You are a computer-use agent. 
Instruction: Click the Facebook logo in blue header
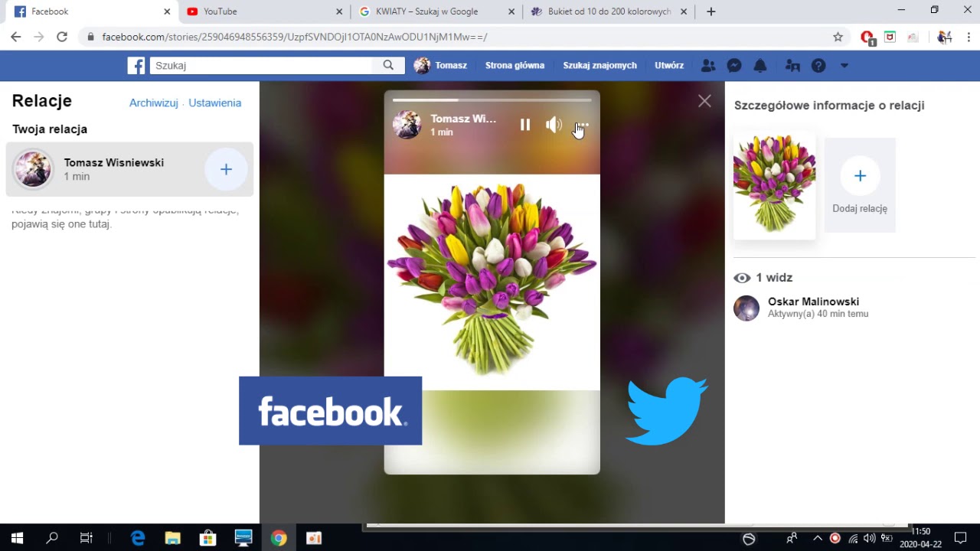(136, 66)
